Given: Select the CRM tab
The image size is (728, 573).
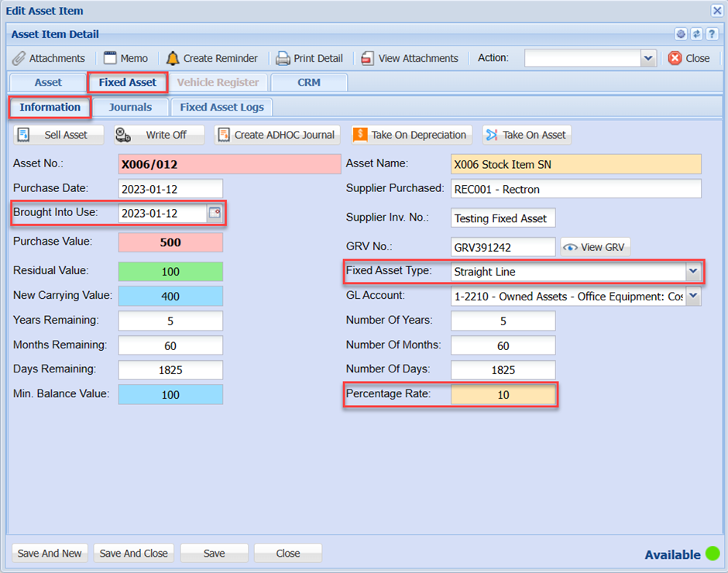Looking at the screenshot, I should (308, 82).
